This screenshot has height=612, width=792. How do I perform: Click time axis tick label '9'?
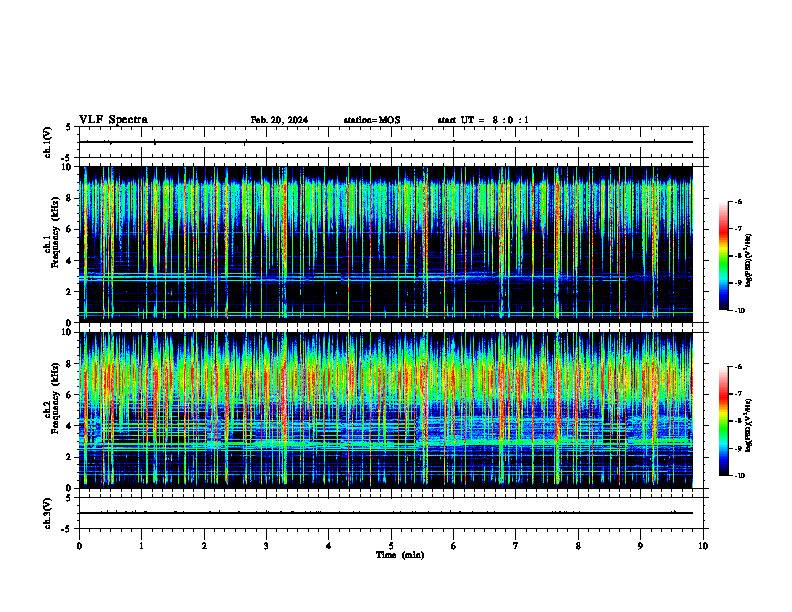coord(640,546)
